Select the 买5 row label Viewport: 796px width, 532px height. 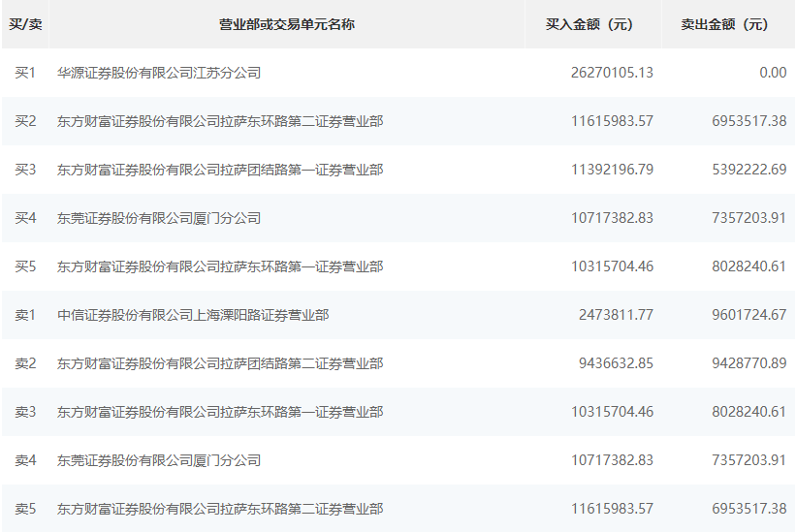[x=25, y=266]
